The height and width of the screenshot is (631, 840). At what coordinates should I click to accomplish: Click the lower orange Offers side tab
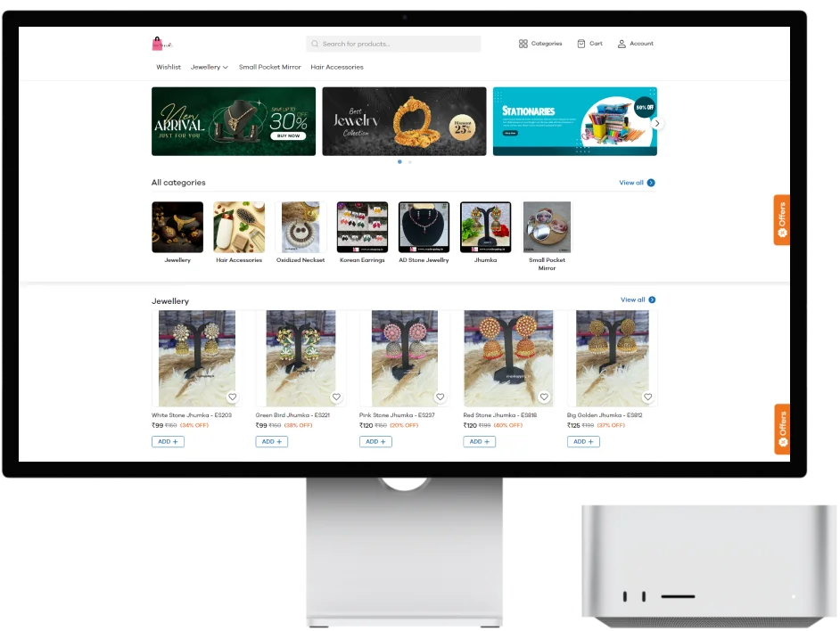(x=782, y=429)
